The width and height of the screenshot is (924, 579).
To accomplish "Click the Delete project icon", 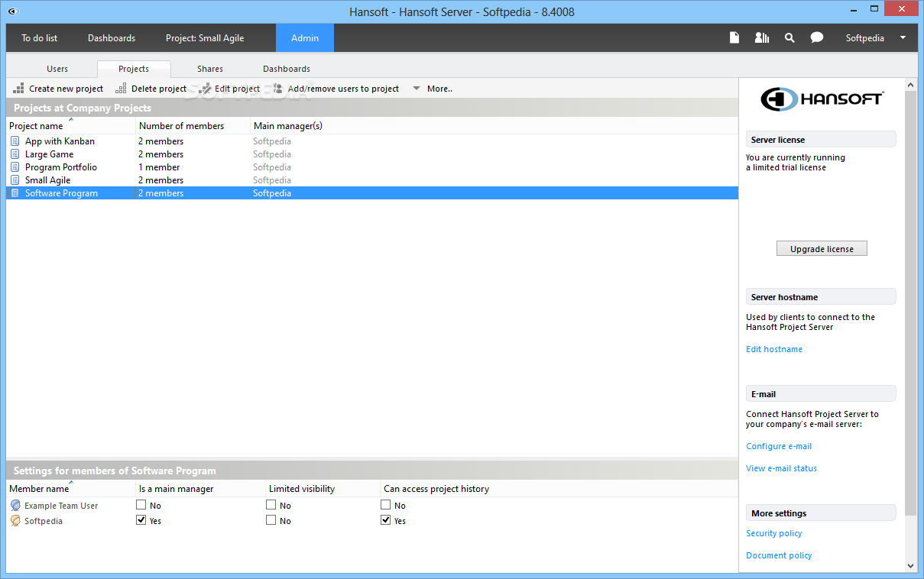I will pos(121,89).
